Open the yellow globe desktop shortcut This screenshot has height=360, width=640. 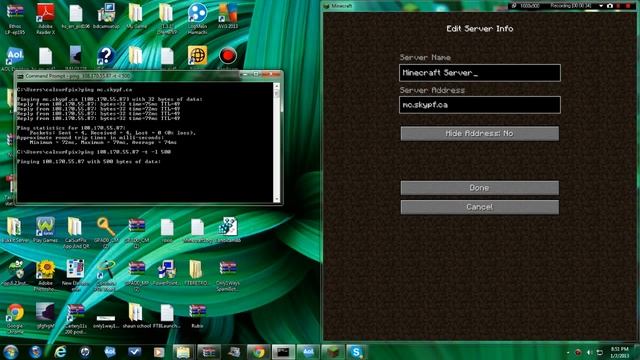[197, 56]
